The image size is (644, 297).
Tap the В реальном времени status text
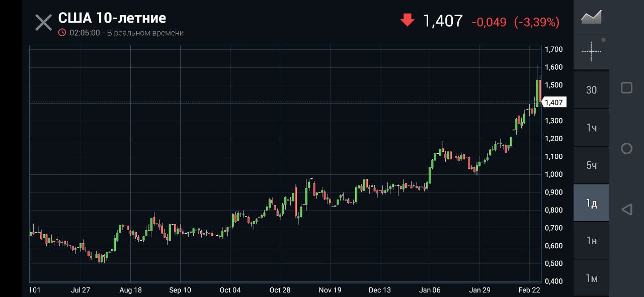tap(145, 33)
